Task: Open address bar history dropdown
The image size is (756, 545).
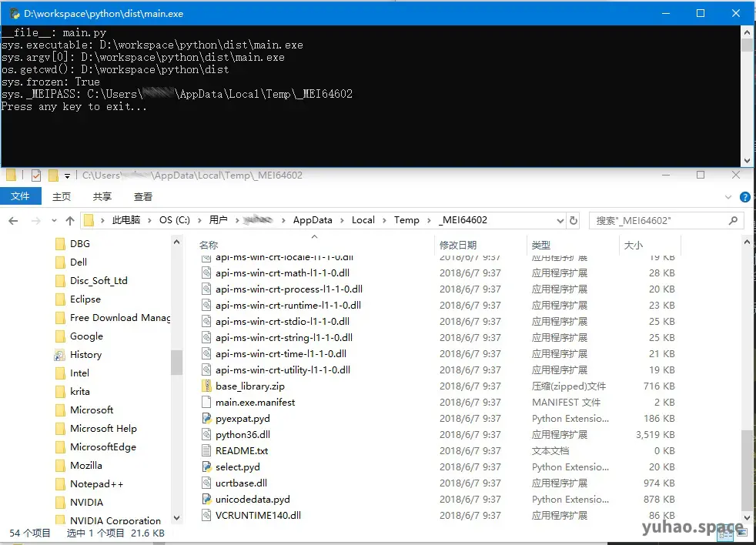Action: click(x=560, y=220)
